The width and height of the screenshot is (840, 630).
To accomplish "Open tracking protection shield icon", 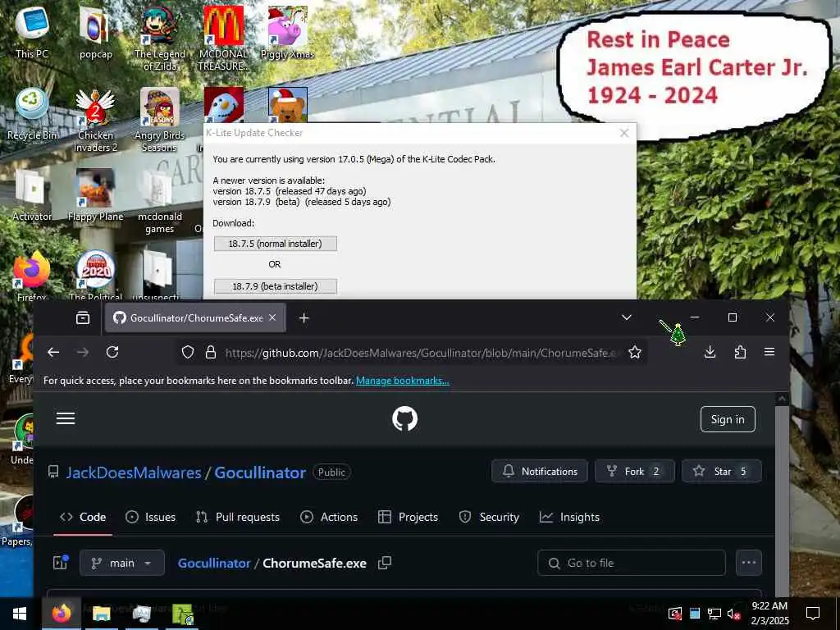I will click(188, 352).
